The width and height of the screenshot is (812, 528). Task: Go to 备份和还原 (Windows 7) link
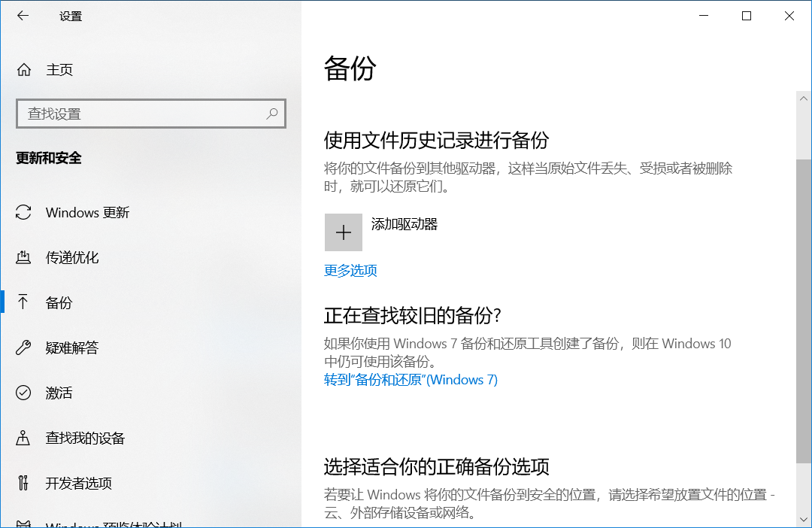[x=411, y=380]
